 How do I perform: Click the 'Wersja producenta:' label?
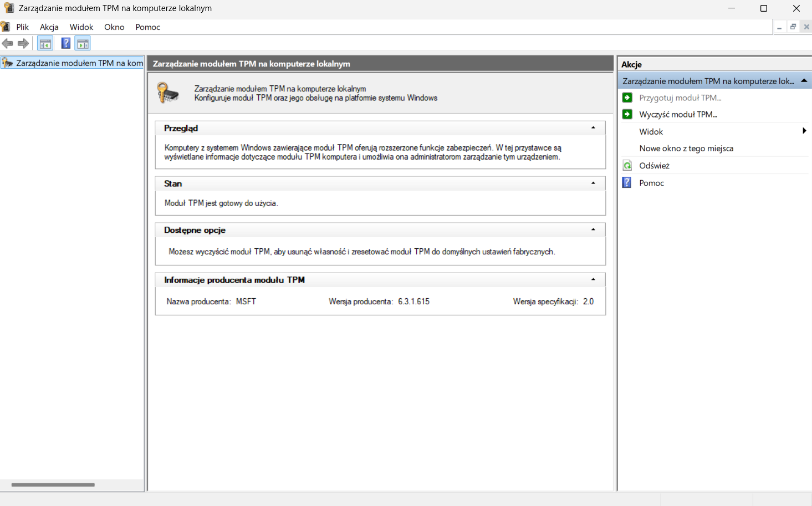point(361,301)
